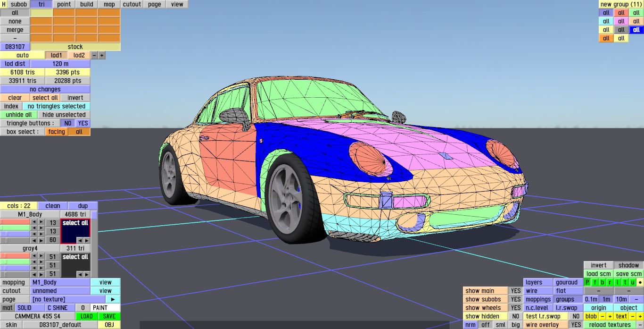Click the minus button after 10m
644x329 pixels.
[636, 299]
